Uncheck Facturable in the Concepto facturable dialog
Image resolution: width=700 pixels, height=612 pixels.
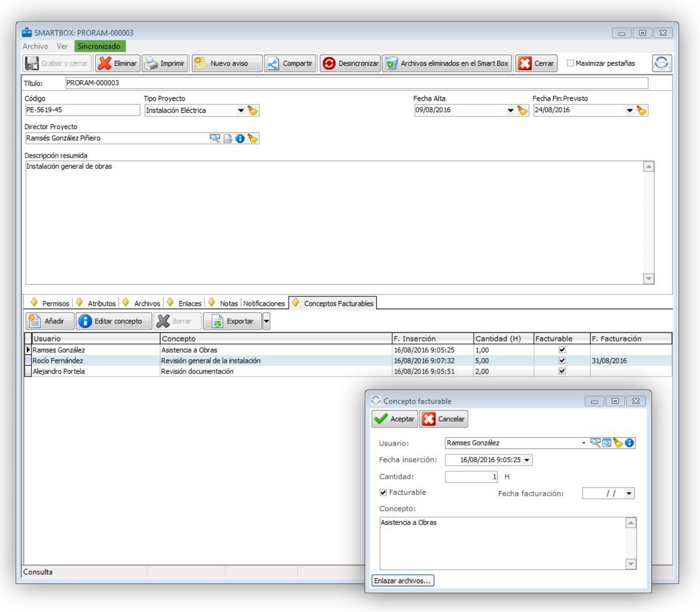click(x=383, y=492)
